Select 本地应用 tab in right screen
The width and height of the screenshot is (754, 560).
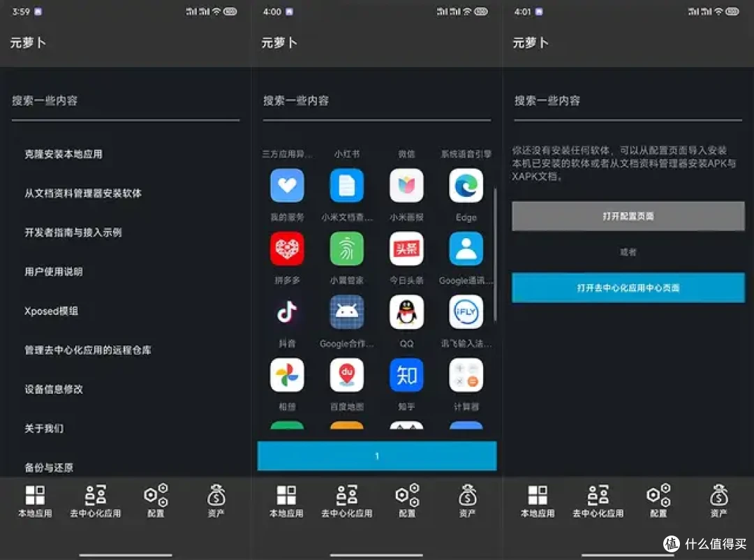(x=538, y=501)
